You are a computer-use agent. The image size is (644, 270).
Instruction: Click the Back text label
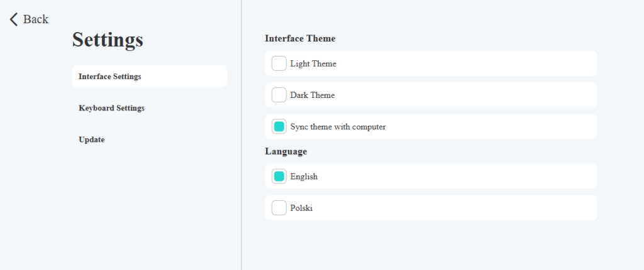tap(36, 19)
